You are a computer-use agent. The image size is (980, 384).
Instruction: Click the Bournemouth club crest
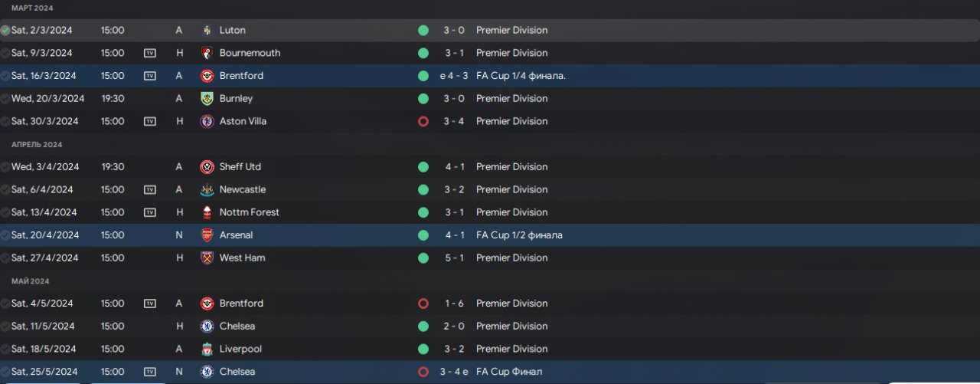click(207, 53)
